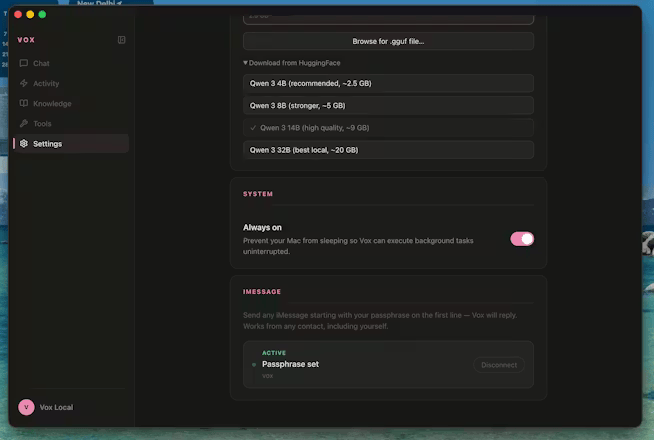The width and height of the screenshot is (654, 440).
Task: Click the VOX logo text
Action: (x=26, y=40)
